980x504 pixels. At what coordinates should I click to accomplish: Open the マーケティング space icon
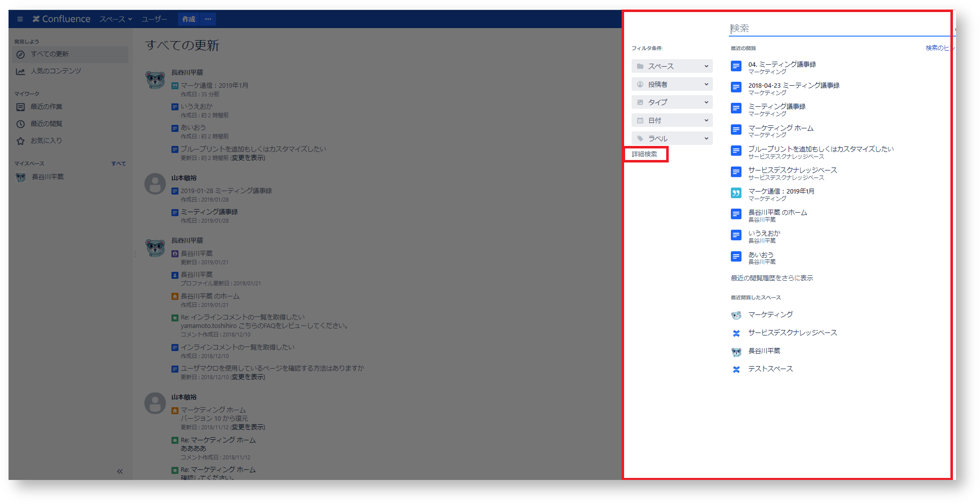tap(736, 315)
